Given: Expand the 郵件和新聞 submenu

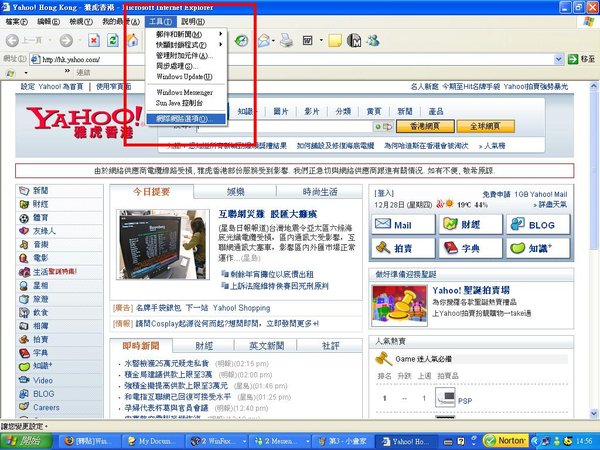Looking at the screenshot, I should pyautogui.click(x=186, y=34).
